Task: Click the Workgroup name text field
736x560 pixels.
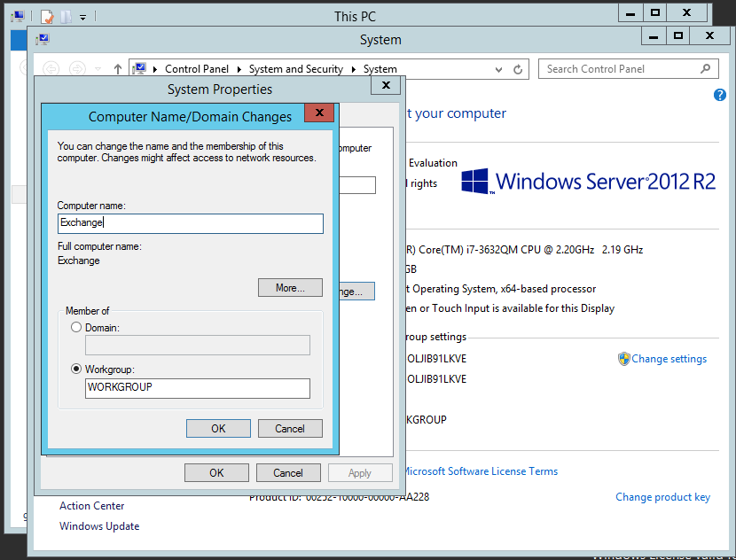Action: pos(198,388)
